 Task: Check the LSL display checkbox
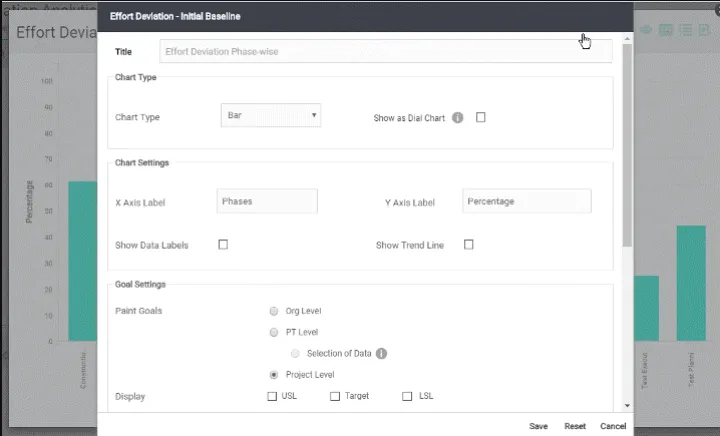(x=407, y=396)
